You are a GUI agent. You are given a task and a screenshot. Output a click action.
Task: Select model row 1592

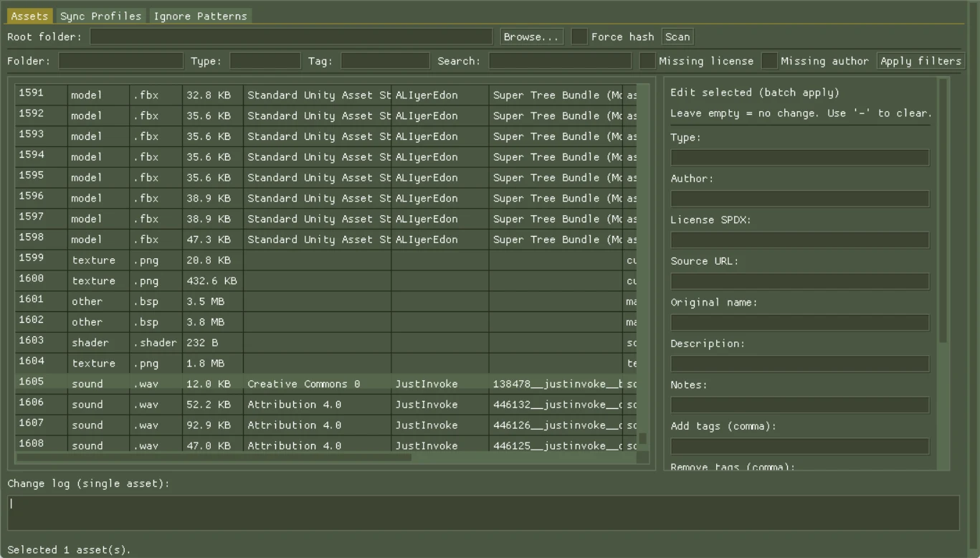pos(326,115)
